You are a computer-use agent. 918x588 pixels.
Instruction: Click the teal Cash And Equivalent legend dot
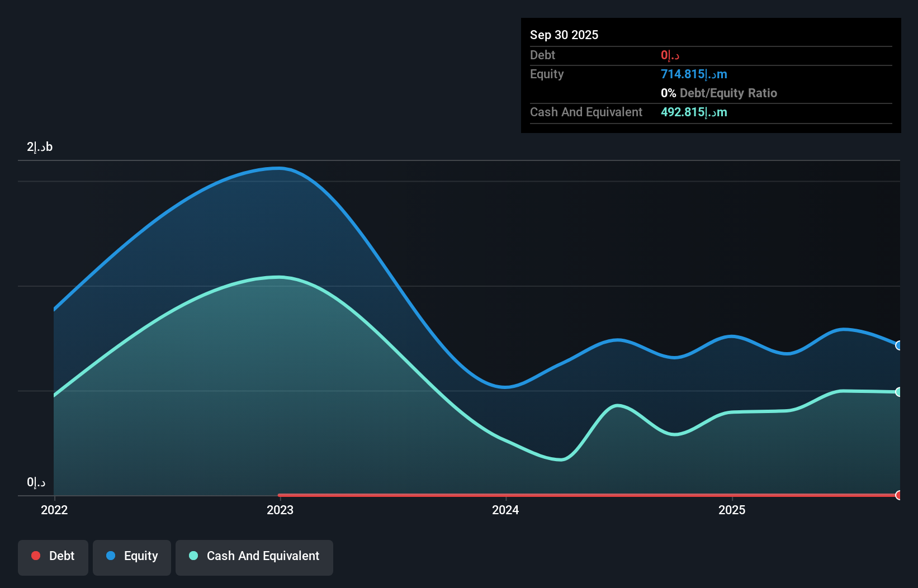pyautogui.click(x=193, y=556)
